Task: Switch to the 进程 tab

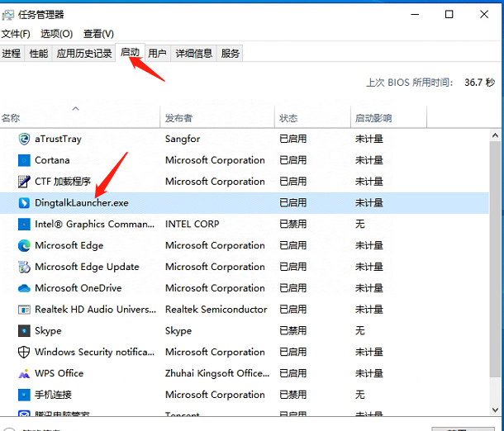Action: coord(12,54)
